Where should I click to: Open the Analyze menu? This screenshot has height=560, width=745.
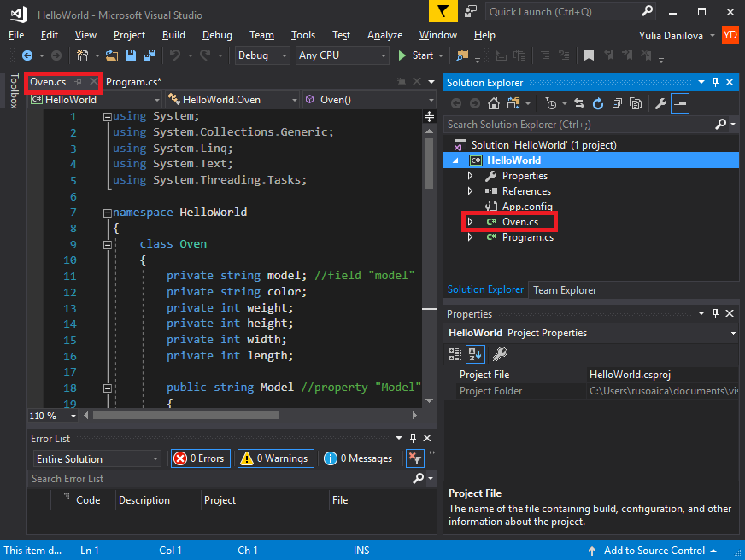click(384, 35)
